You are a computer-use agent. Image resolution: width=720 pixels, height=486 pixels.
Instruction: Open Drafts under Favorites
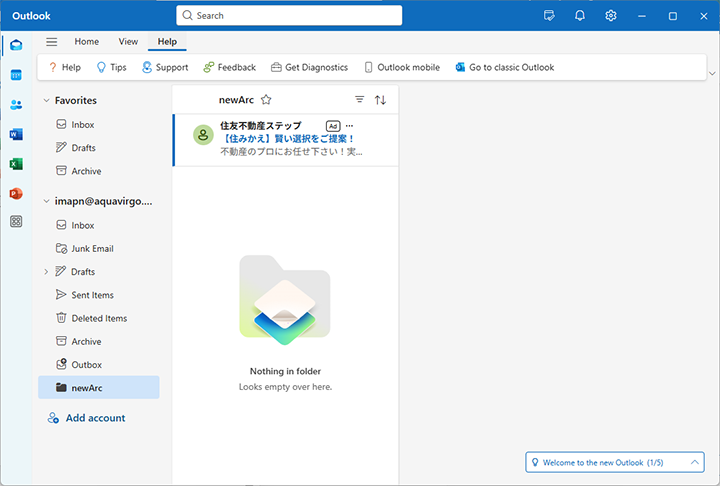[99, 147]
